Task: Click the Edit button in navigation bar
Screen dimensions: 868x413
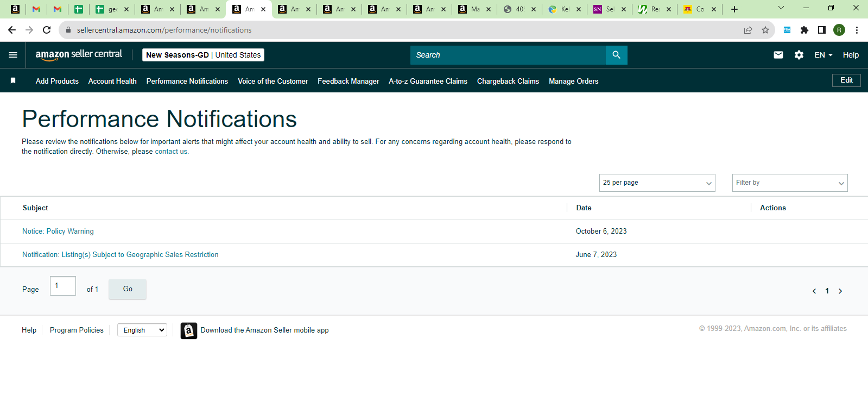Action: 846,80
